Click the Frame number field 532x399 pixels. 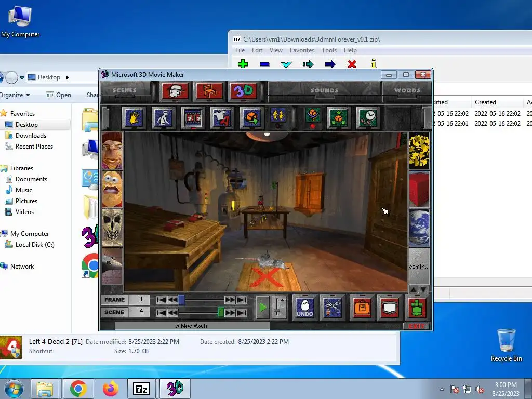(x=139, y=300)
